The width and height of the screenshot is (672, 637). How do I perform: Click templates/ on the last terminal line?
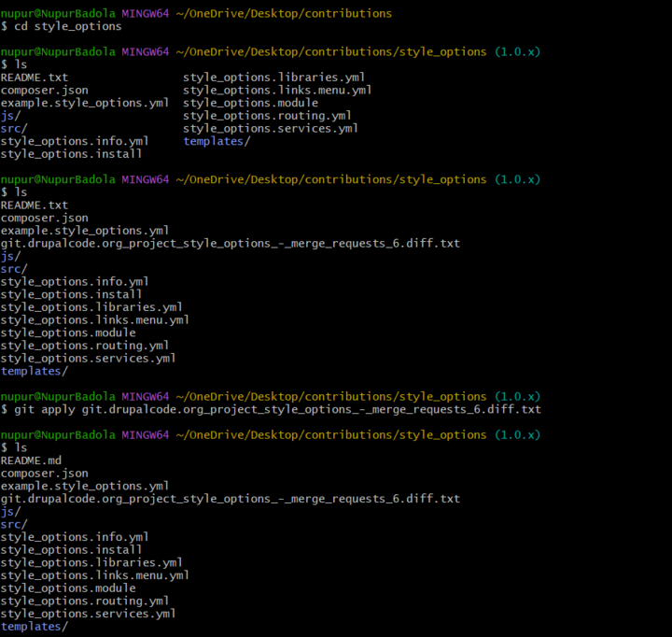[x=34, y=627]
